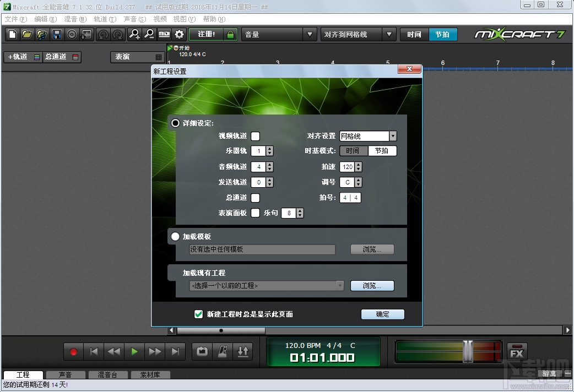Click the 确定 button
Viewport: 574px width, 392px height.
tap(382, 314)
